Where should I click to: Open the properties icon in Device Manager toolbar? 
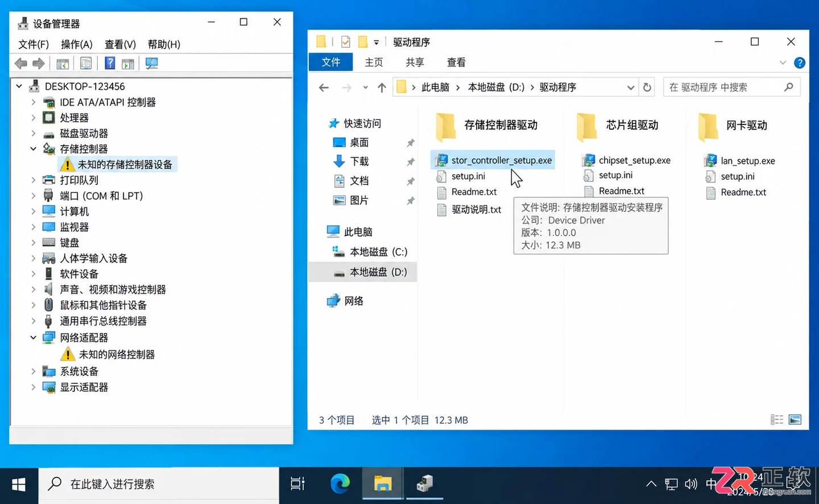(86, 64)
